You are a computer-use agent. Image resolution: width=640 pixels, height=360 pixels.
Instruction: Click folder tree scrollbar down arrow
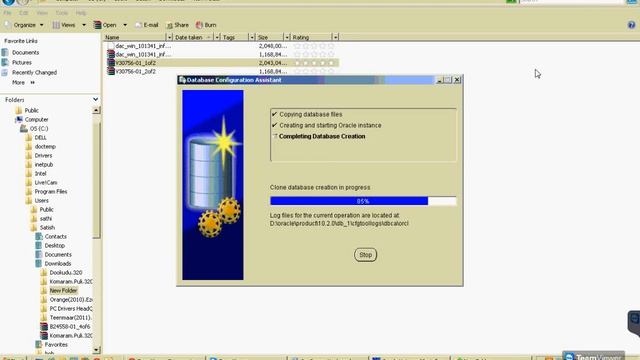tap(96, 350)
